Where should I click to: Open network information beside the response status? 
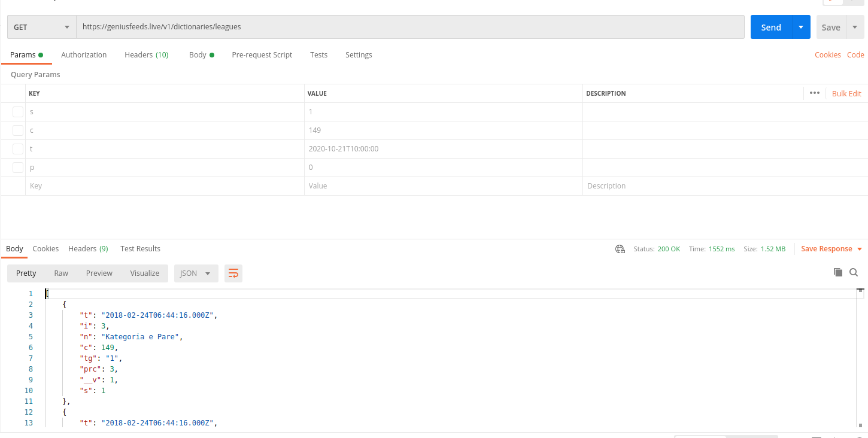(620, 248)
